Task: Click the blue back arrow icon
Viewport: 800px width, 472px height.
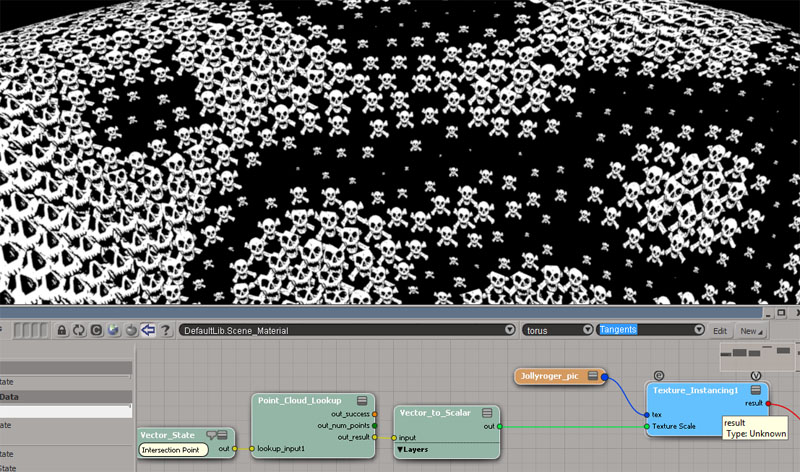Action: click(x=147, y=330)
